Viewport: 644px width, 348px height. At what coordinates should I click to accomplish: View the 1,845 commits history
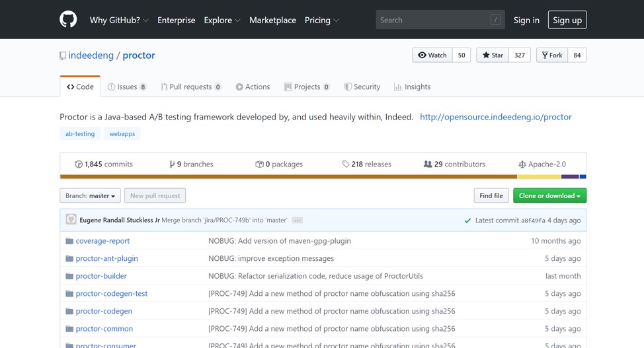(104, 164)
